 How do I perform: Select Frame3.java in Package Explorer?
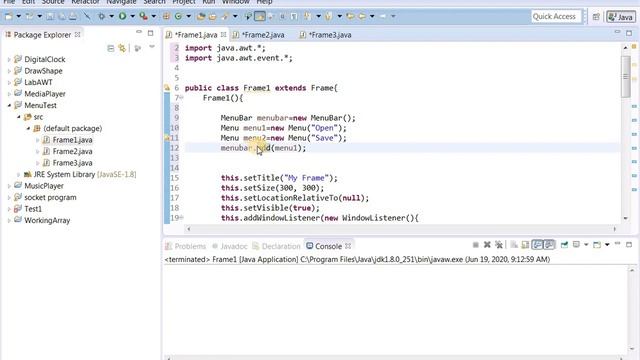tap(72, 163)
